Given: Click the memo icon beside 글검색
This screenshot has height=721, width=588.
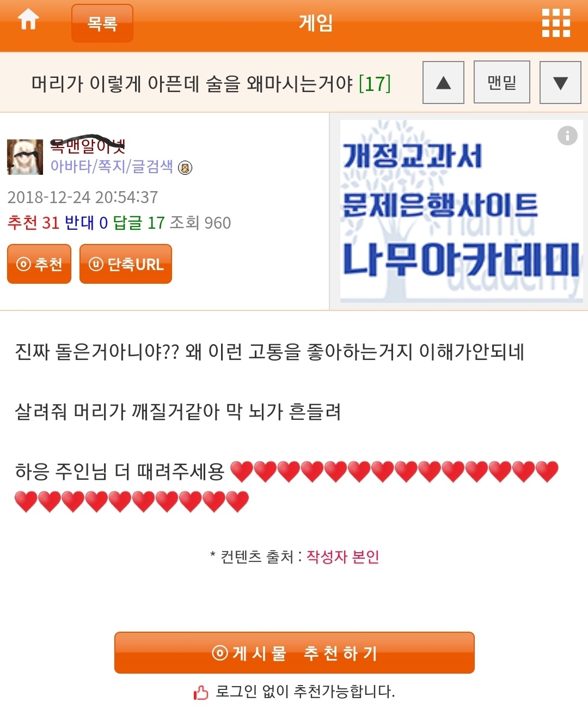Looking at the screenshot, I should click(185, 168).
